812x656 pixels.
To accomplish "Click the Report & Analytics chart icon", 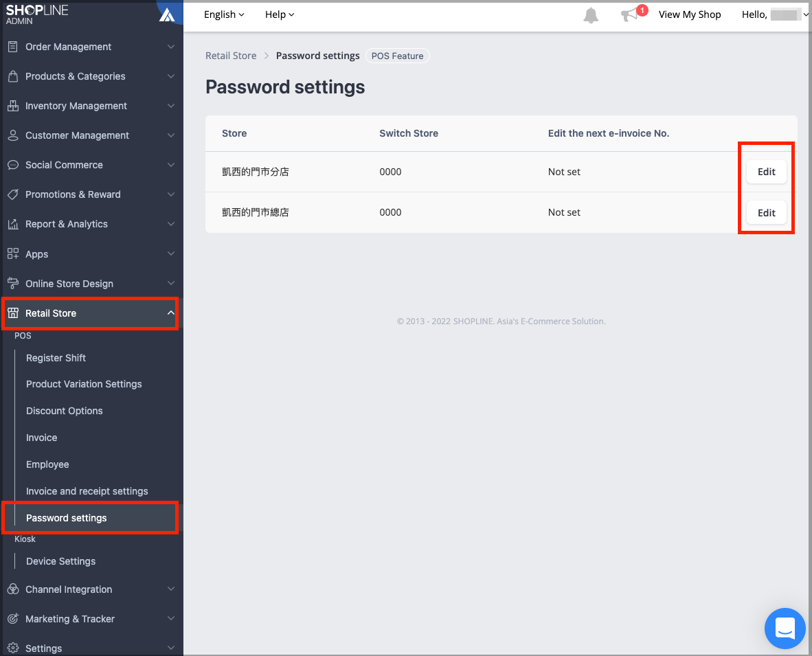I will coord(12,224).
